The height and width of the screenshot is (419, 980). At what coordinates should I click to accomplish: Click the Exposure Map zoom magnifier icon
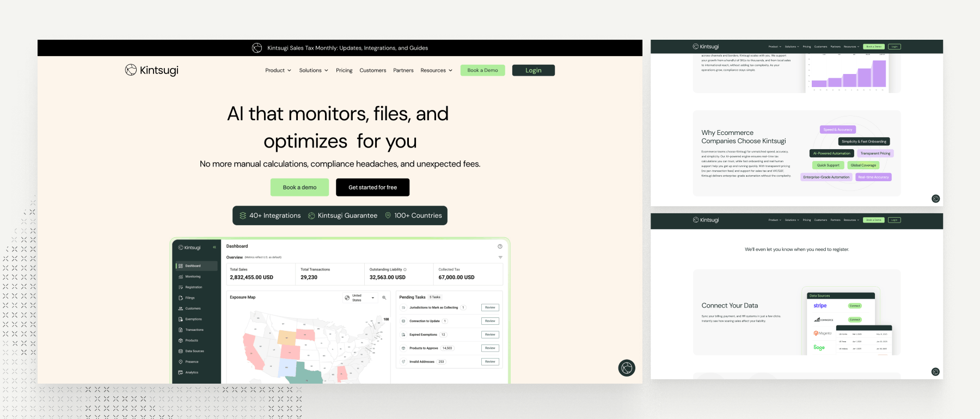384,298
